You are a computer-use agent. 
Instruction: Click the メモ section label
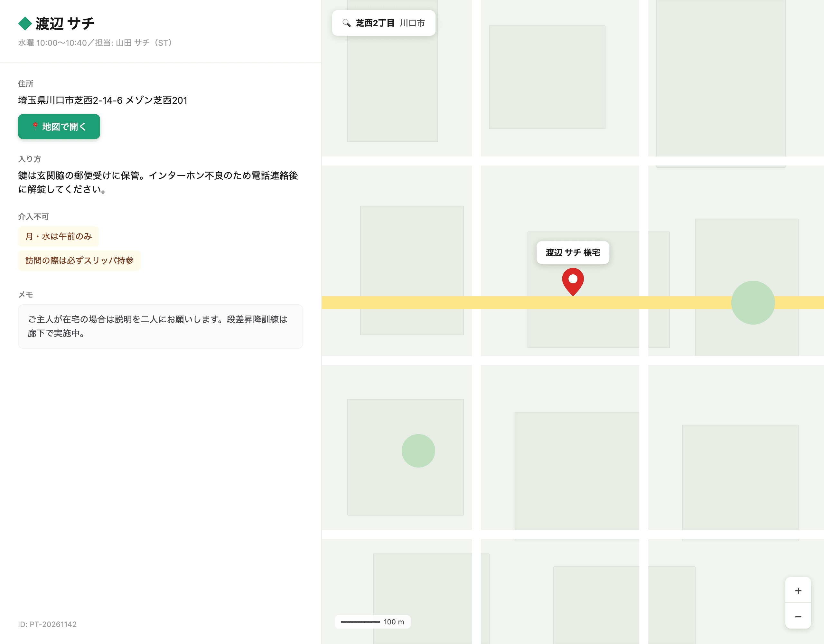[x=26, y=294]
